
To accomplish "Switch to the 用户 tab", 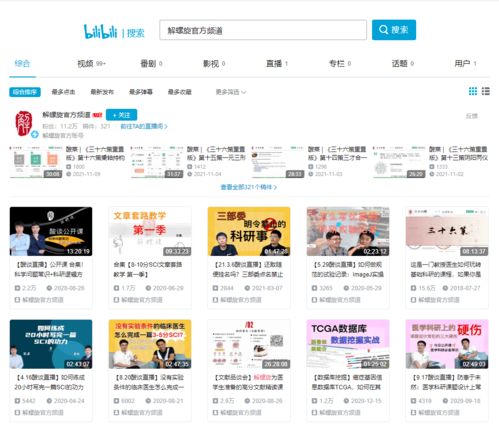I will (465, 63).
